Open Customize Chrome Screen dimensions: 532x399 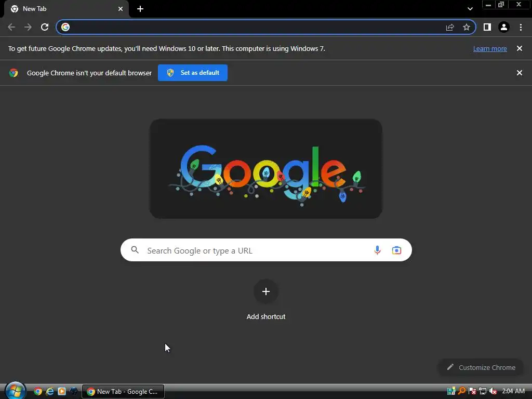click(481, 367)
